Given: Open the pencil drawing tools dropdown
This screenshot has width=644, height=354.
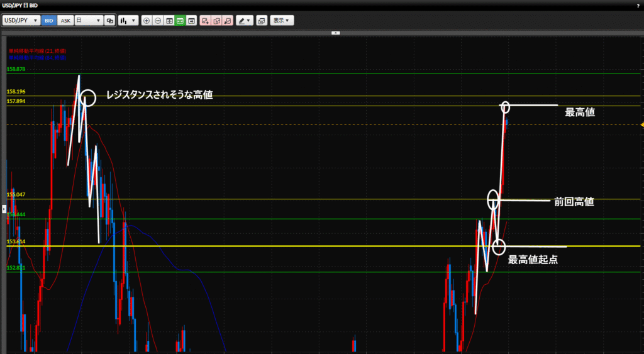Looking at the screenshot, I should pos(244,20).
